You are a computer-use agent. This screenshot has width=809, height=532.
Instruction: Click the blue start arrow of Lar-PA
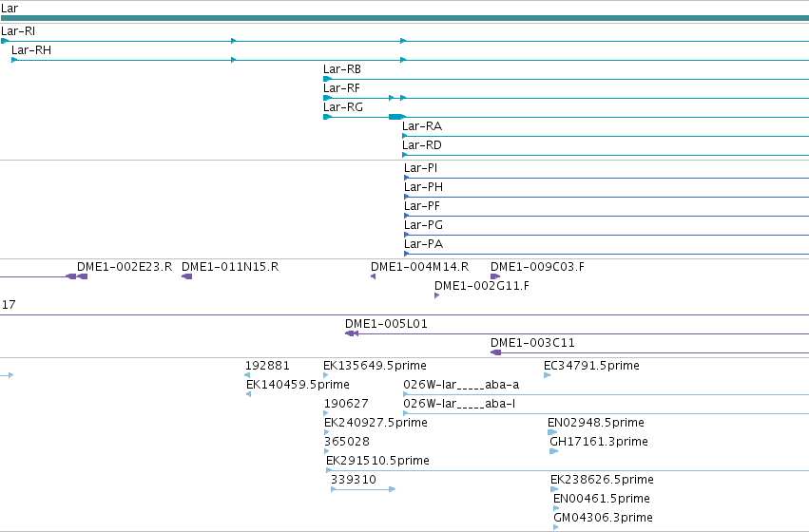(x=407, y=254)
